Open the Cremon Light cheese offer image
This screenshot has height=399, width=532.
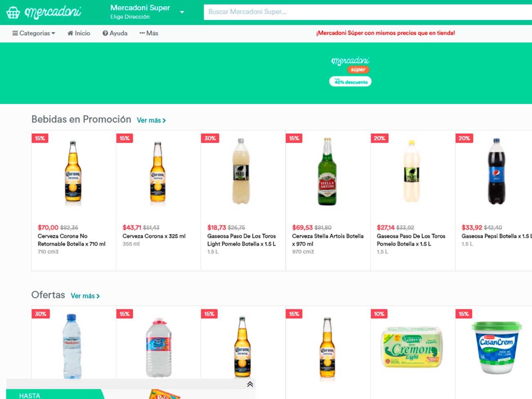click(x=412, y=347)
